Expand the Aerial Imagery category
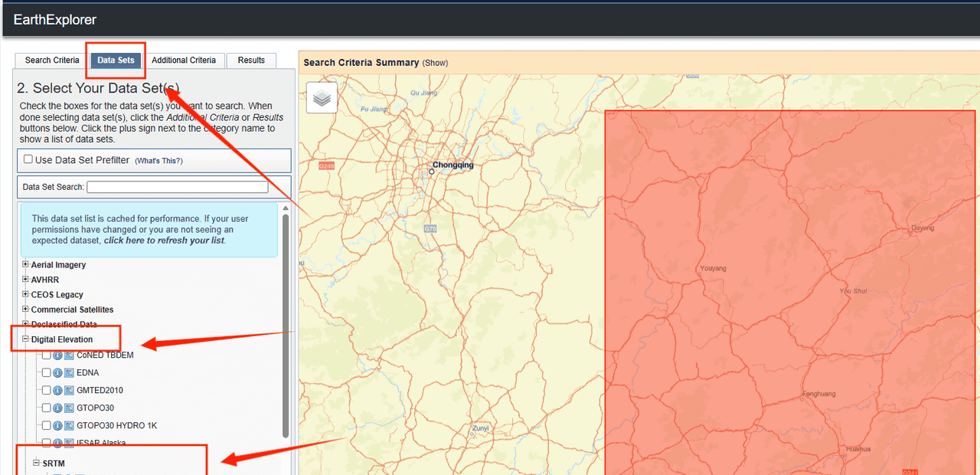Image resolution: width=980 pixels, height=475 pixels. [25, 264]
